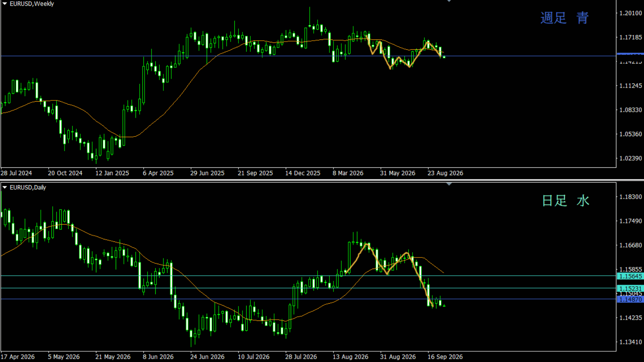Click the 1.18300 level on daily price scale
The image size is (644, 362).
[x=631, y=197]
